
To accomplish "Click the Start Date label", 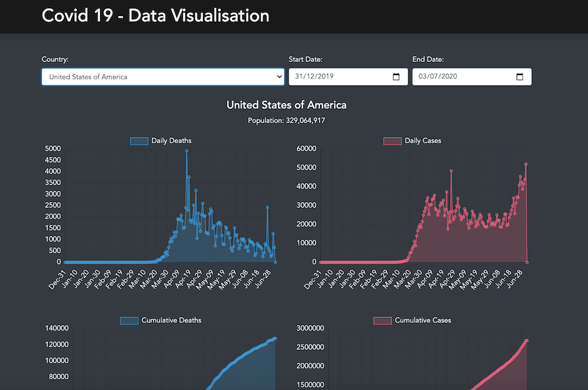I will [306, 59].
